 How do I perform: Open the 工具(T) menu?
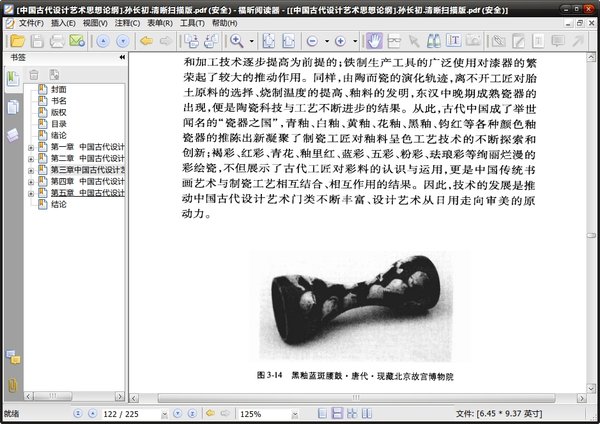[x=192, y=23]
